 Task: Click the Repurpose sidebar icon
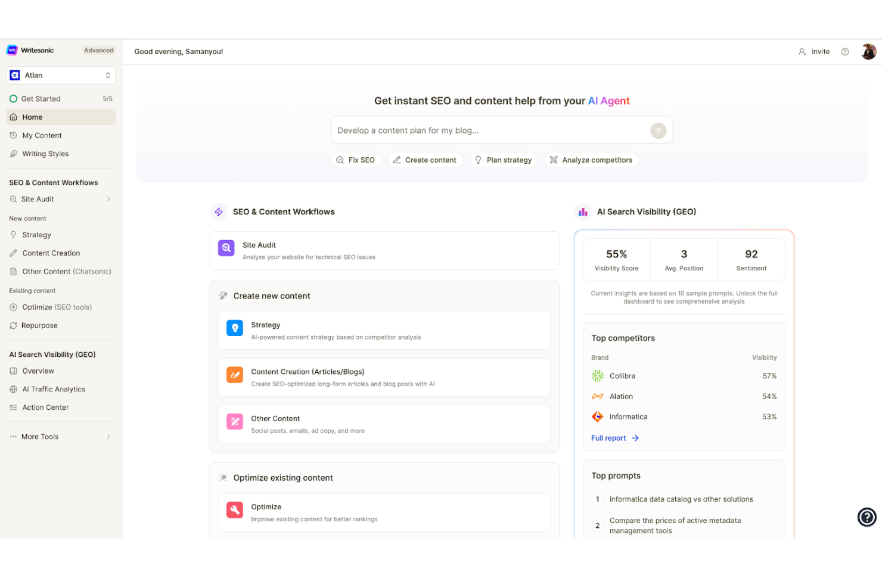[x=13, y=325]
